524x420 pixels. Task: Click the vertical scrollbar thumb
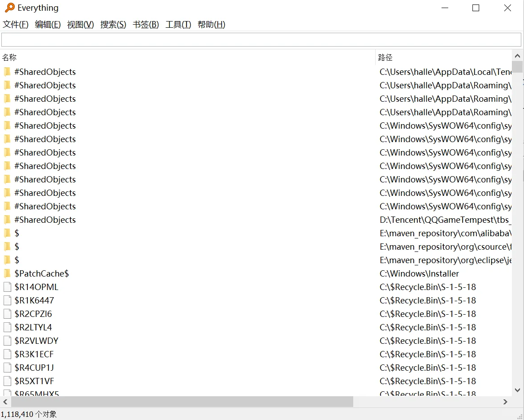(517, 67)
